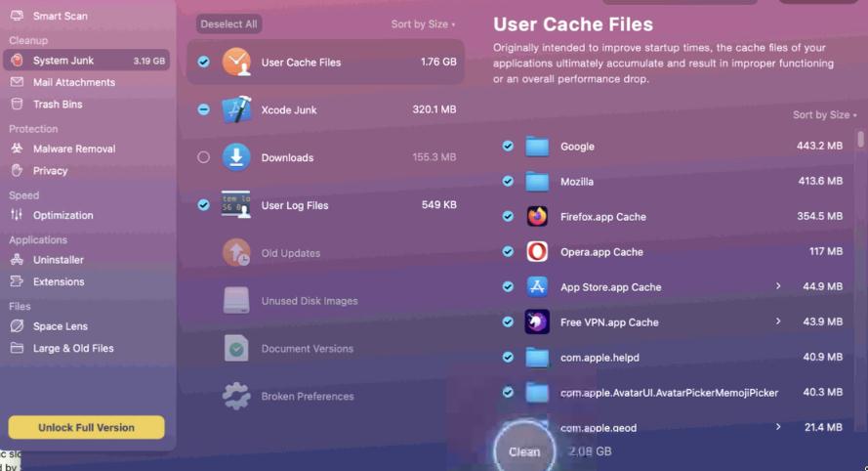Expand the com.apple.geod chevron
Image resolution: width=868 pixels, height=471 pixels.
point(778,427)
